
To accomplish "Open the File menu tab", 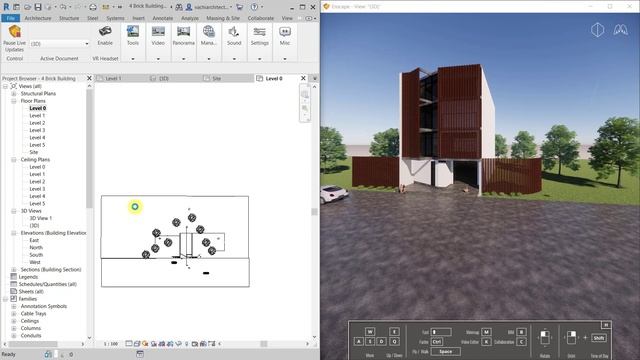I will [x=11, y=18].
